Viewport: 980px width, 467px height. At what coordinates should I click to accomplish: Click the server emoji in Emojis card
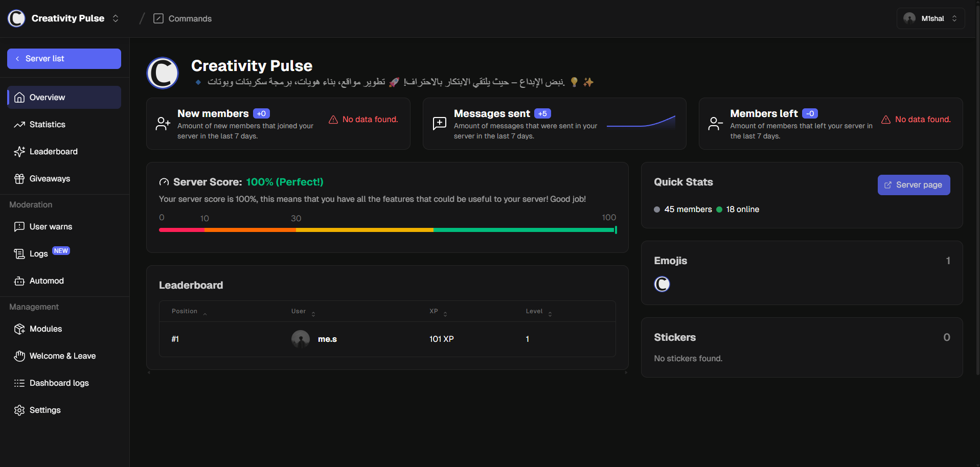pyautogui.click(x=662, y=284)
